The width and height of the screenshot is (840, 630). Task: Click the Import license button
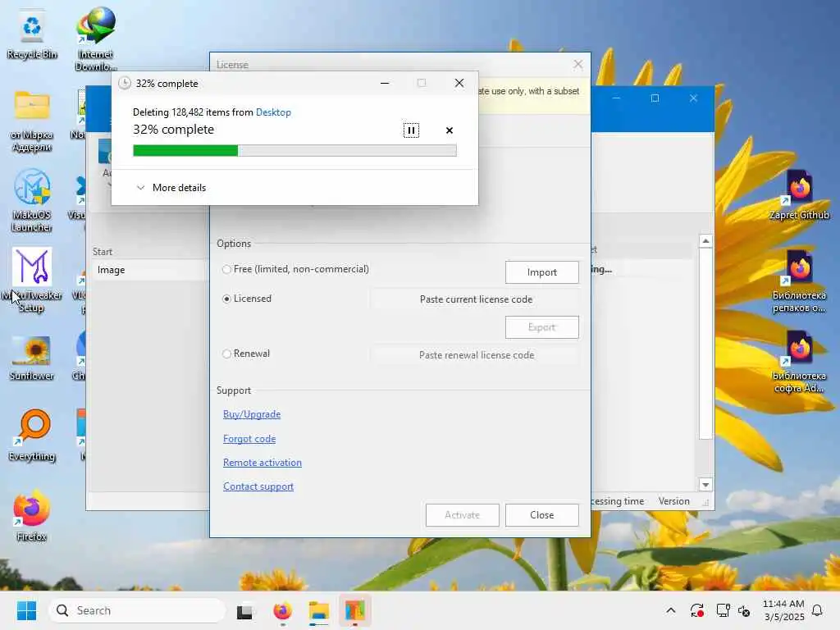(541, 272)
